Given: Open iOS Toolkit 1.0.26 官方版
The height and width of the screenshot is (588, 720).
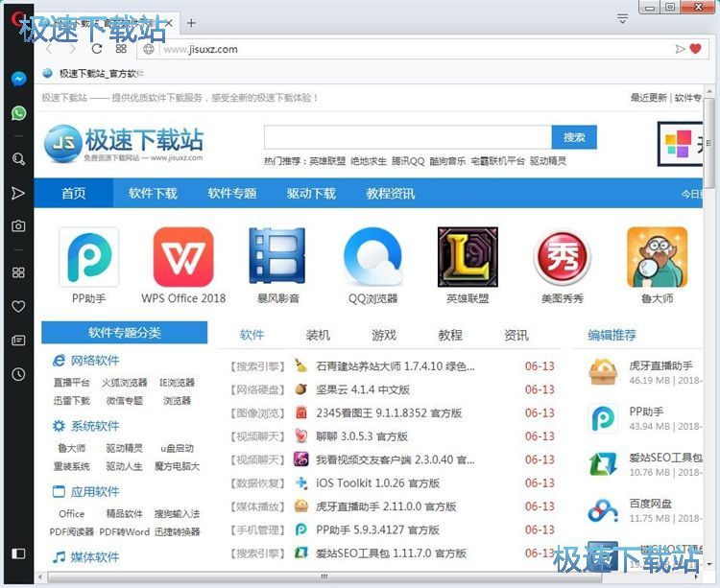Looking at the screenshot, I should click(x=377, y=483).
